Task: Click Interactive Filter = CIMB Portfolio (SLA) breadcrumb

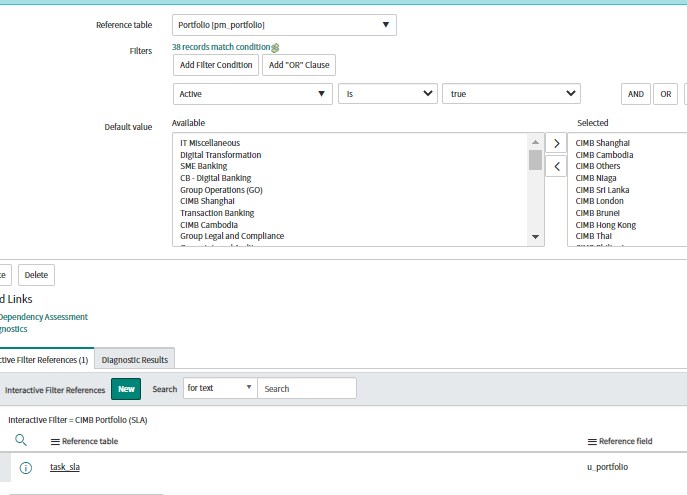Action: 78,420
